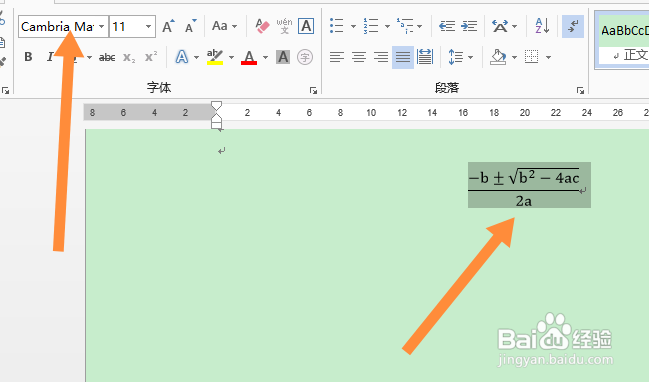This screenshot has height=382, width=649.
Task: Apply distributed alignment
Action: [x=425, y=57]
